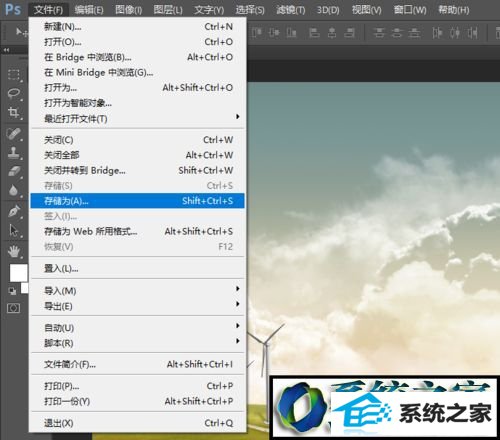Click the foreground color swatch
Image resolution: width=500 pixels, height=440 pixels.
click(x=18, y=273)
